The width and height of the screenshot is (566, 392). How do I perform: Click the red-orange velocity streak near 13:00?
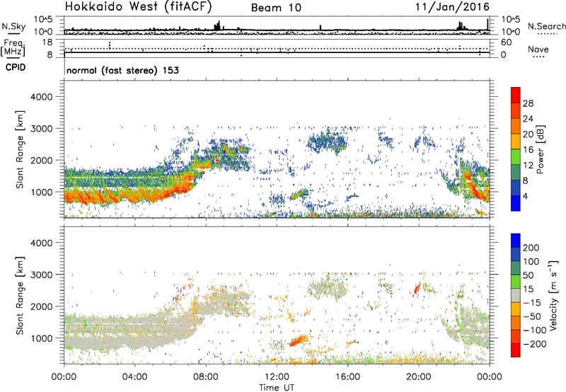(x=299, y=340)
